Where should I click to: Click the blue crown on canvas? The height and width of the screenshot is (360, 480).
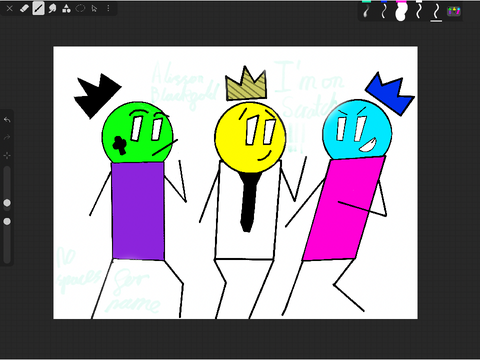pos(390,93)
